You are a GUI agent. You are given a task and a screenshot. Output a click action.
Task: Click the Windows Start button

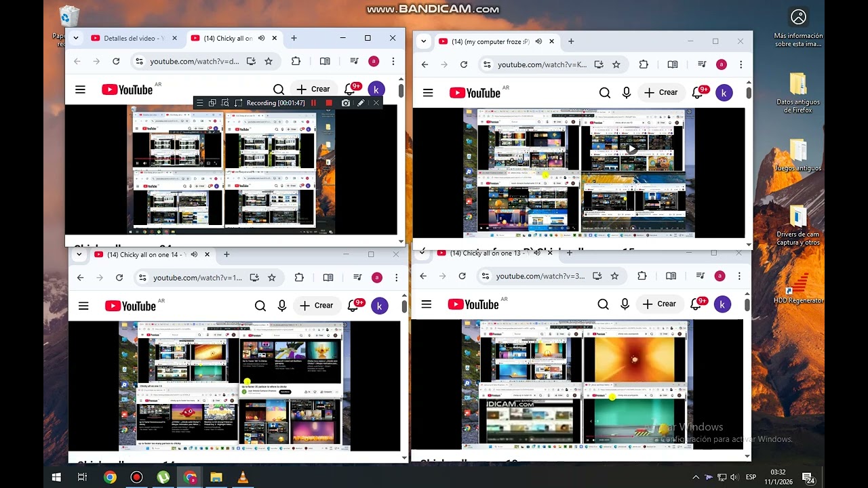(x=56, y=477)
